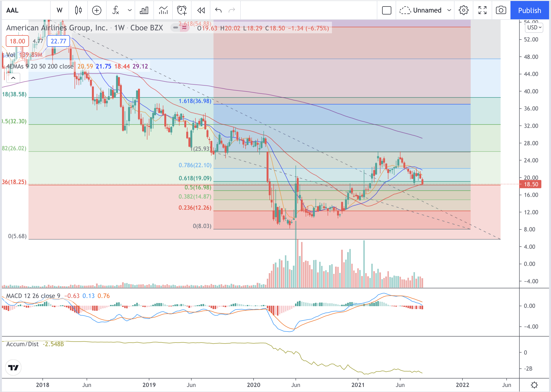Viewport: 551px width, 392px height.
Task: Collapse the indicator legend chevron
Action: 13,78
